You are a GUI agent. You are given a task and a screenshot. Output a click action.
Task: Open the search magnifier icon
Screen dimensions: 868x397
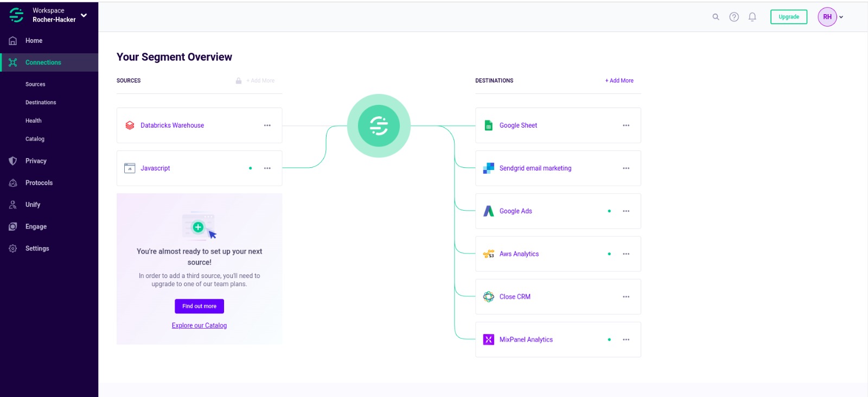pos(716,17)
